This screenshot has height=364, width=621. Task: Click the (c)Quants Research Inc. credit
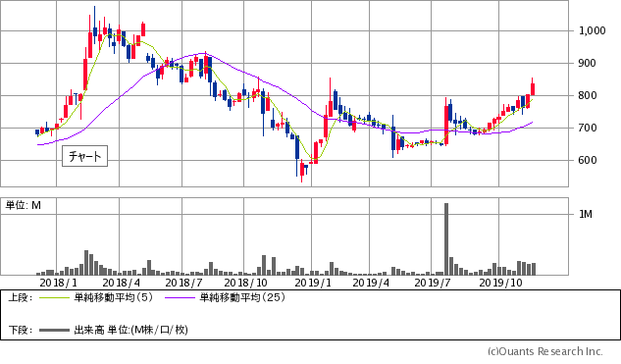click(x=545, y=351)
